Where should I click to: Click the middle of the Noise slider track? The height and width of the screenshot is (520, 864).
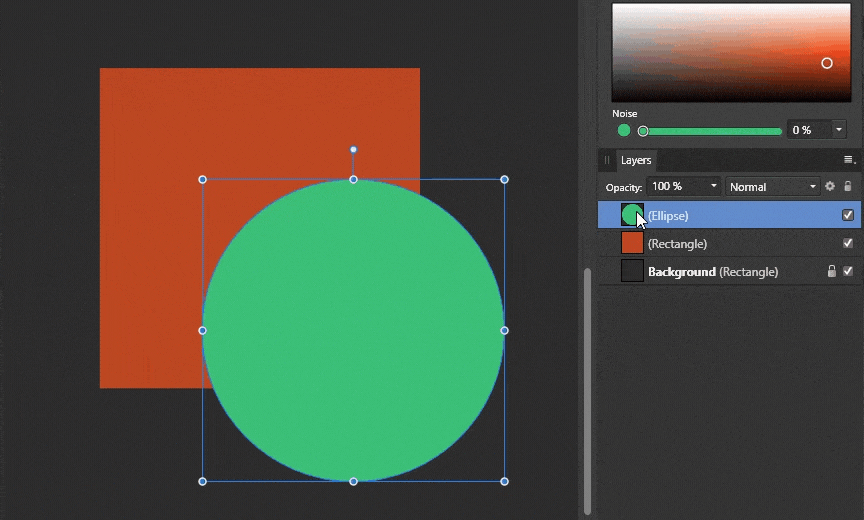click(x=712, y=131)
